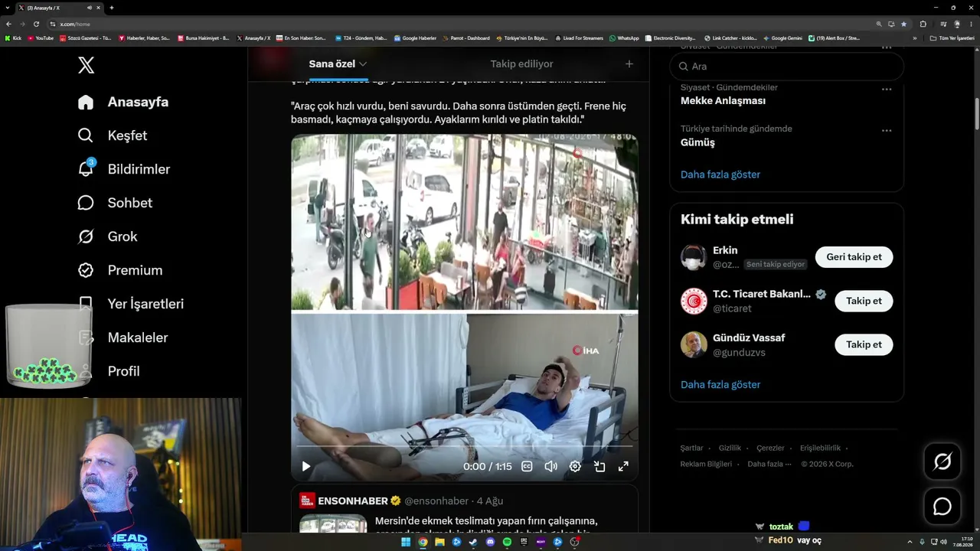Open the Gümüş trend
The image size is (980, 551).
point(697,142)
